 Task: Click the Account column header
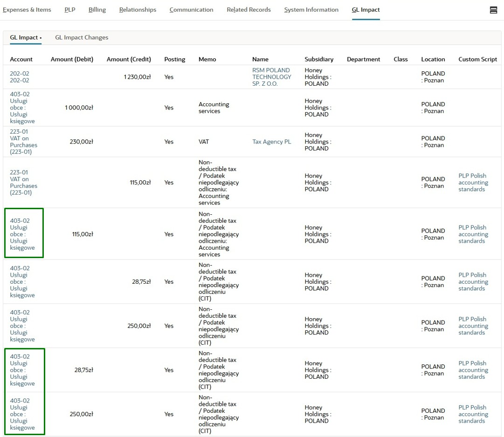[21, 59]
